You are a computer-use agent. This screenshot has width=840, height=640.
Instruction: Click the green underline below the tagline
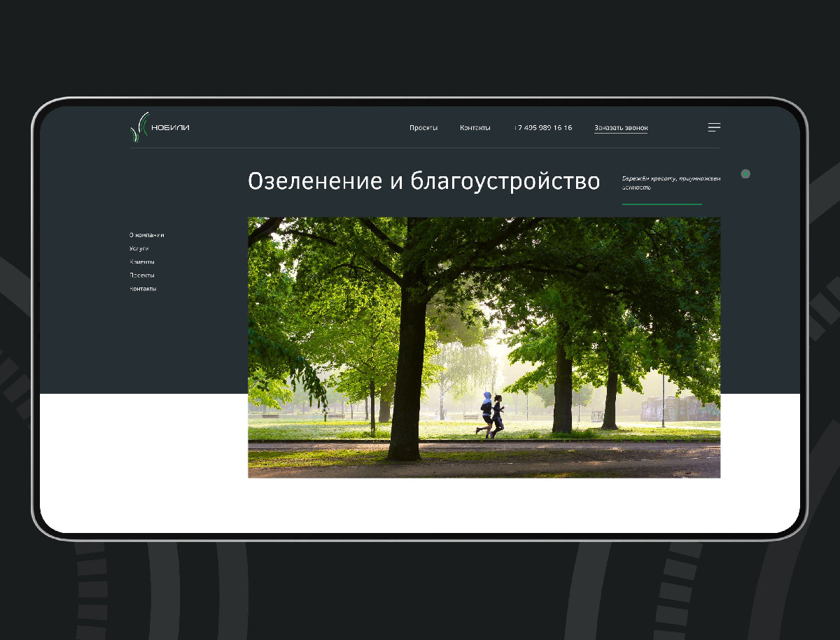point(661,204)
